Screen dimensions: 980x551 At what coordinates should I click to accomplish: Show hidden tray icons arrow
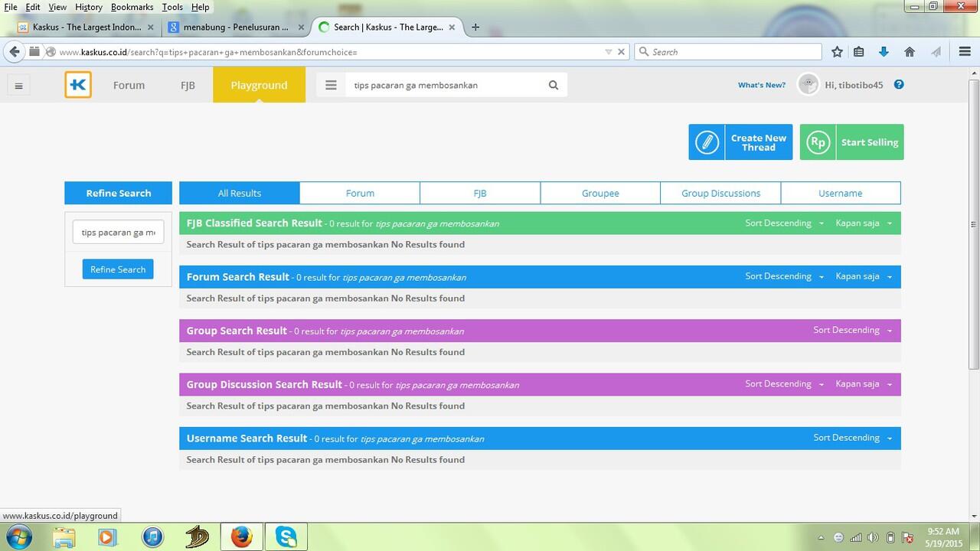tap(821, 537)
